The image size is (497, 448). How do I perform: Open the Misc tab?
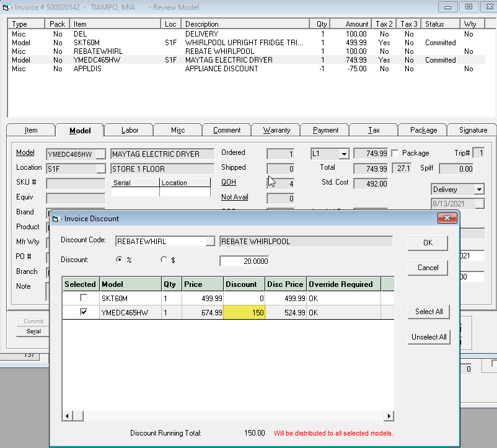178,130
